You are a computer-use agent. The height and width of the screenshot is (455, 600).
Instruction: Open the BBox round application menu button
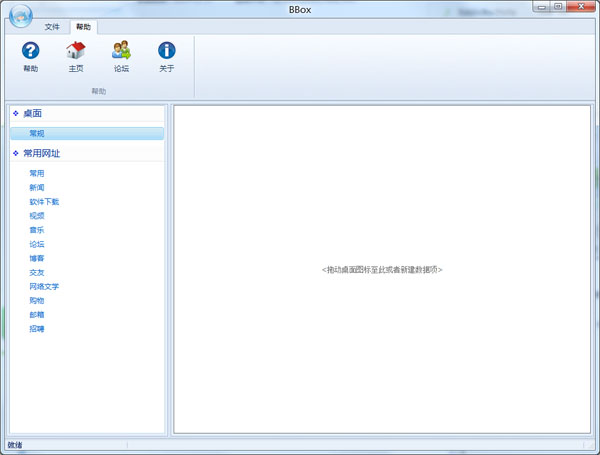[x=18, y=14]
